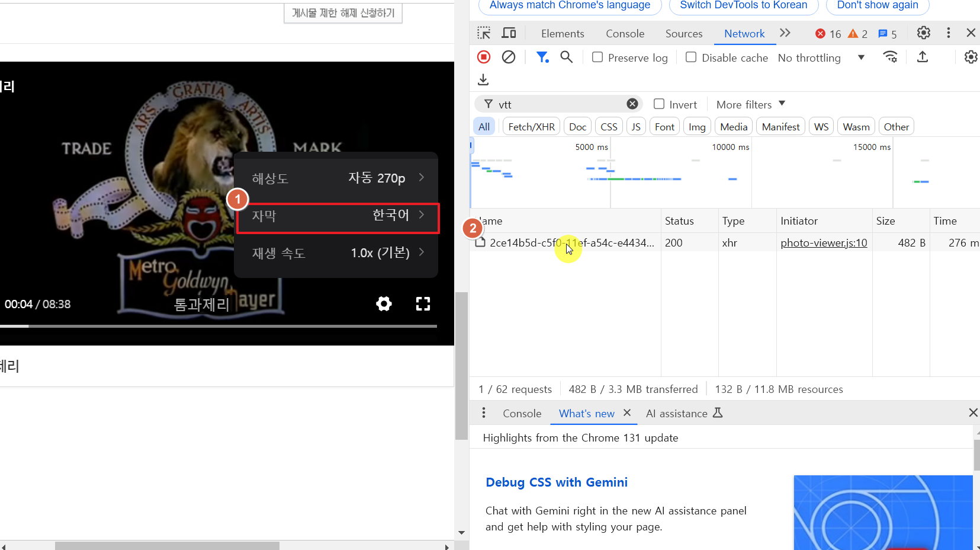Switch to the Elements tab
The height and width of the screenshot is (550, 980).
[x=563, y=34]
